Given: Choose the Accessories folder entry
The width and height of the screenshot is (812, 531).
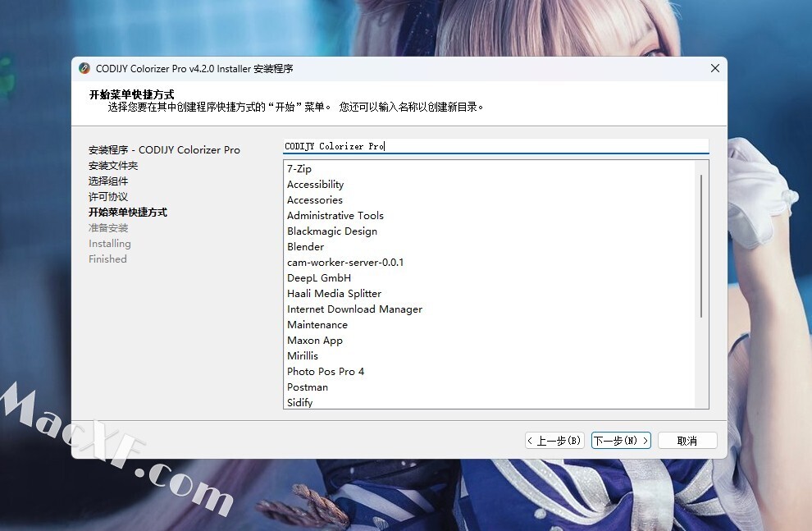Looking at the screenshot, I should pyautogui.click(x=315, y=200).
